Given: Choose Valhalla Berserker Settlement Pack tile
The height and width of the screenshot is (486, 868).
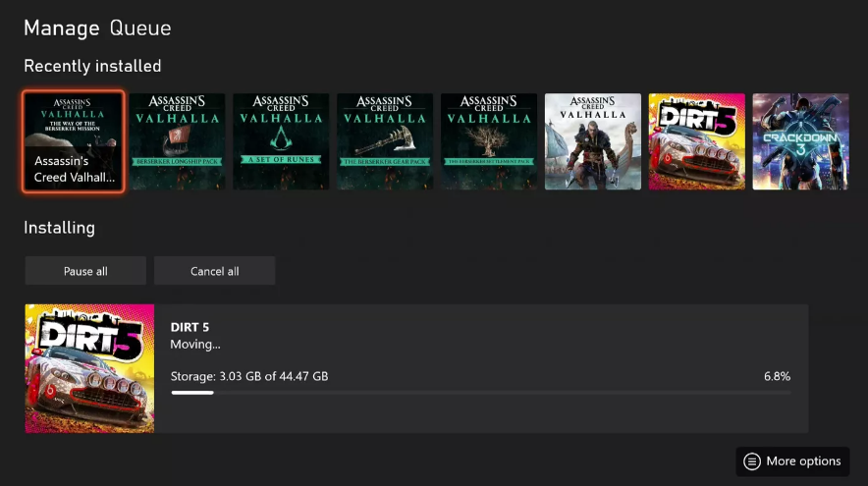Looking at the screenshot, I should click(x=489, y=141).
